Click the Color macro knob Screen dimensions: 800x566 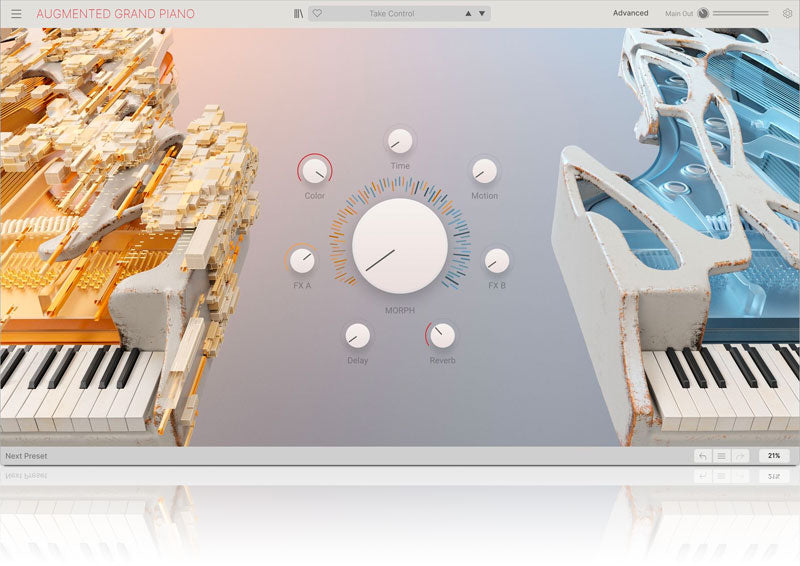tap(315, 171)
